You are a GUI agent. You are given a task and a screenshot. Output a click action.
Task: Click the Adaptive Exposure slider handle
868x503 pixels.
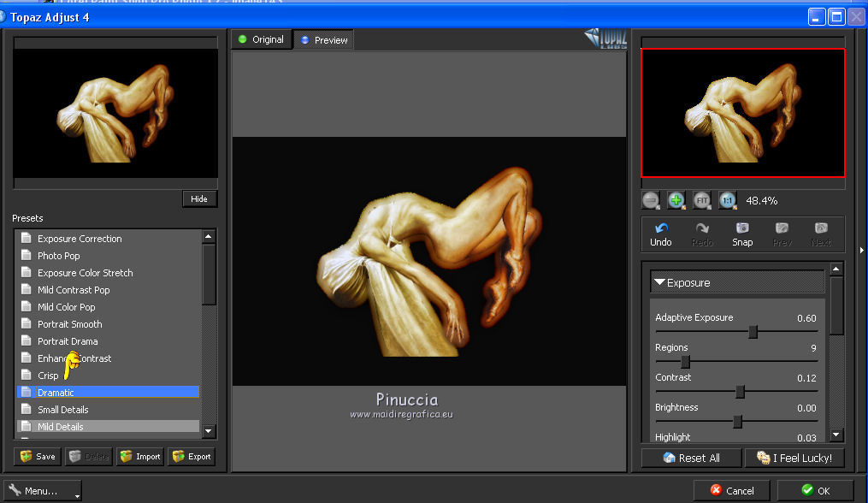tap(753, 332)
